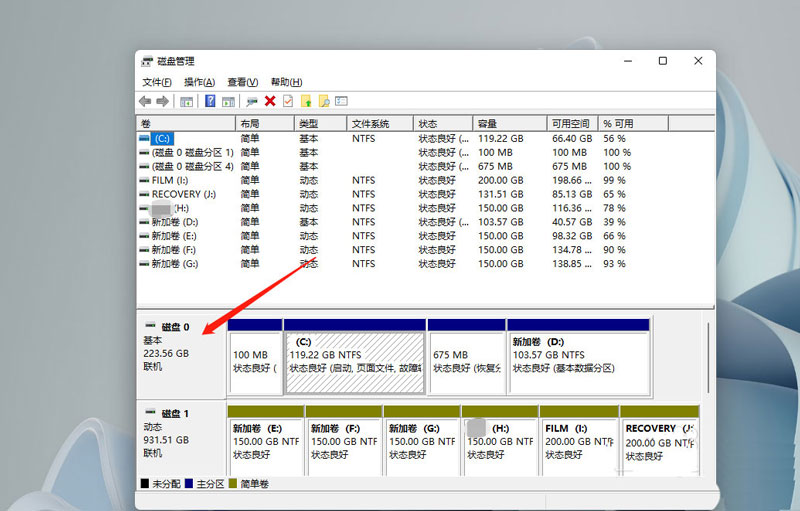Open the 帮助(H) menu
Screen dimensions: 800x511
286,82
